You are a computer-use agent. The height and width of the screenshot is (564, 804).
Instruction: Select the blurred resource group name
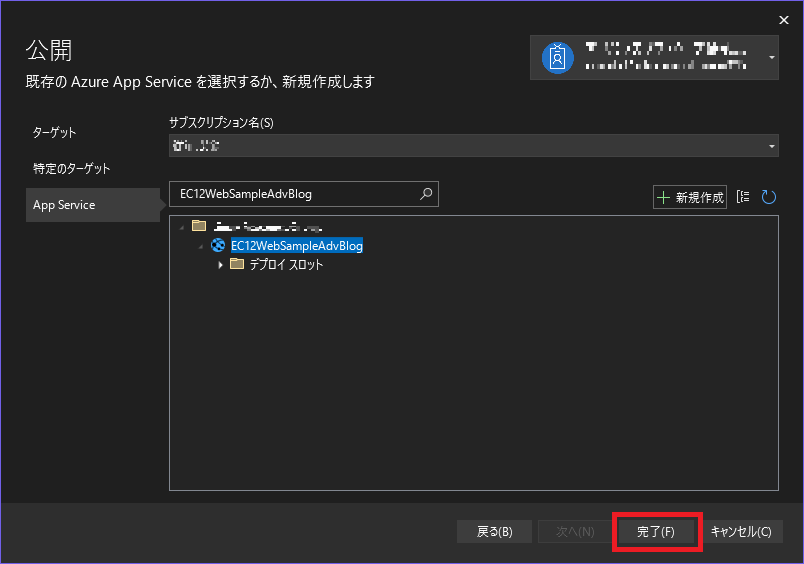coord(268,226)
